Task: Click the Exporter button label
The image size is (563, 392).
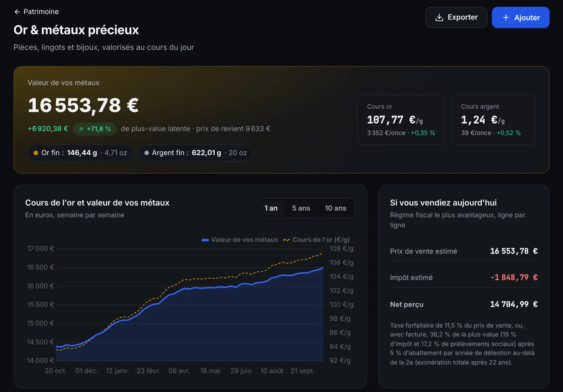Action: [x=462, y=17]
